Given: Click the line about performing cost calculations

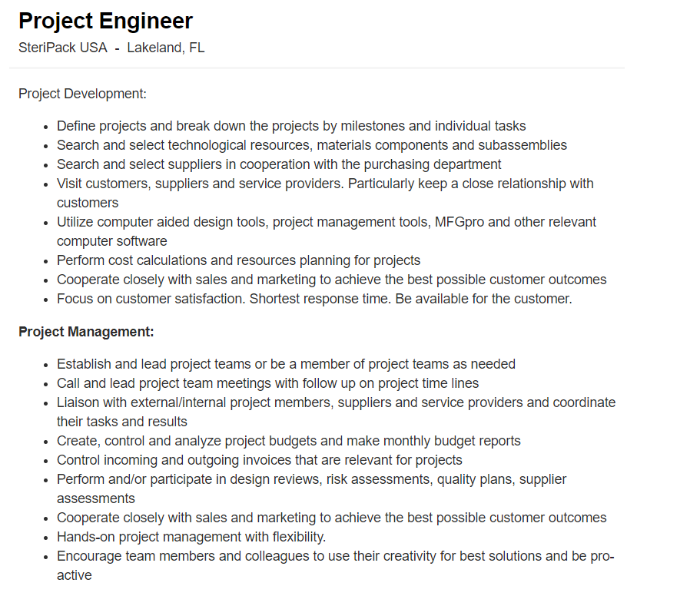Looking at the screenshot, I should 238,260.
